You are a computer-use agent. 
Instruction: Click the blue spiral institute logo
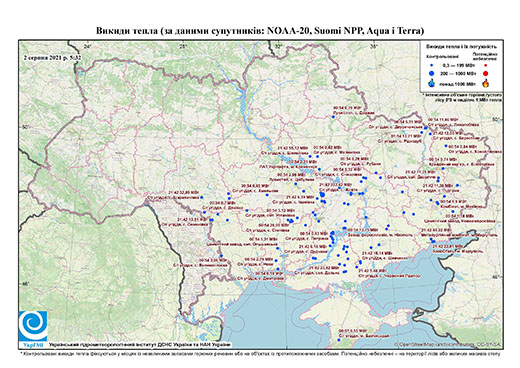[x=33, y=325]
